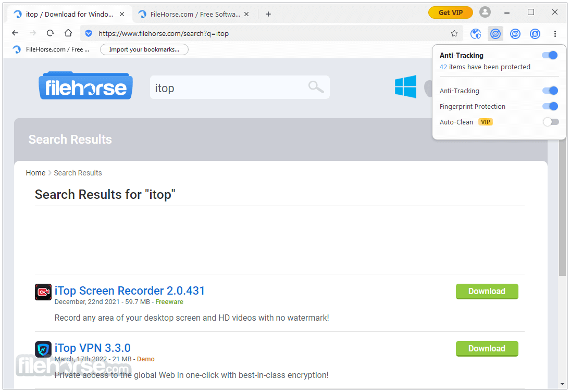Screen dimensions: 570x392
Task: Disable the Anti-Tracking option switch
Action: 550,91
